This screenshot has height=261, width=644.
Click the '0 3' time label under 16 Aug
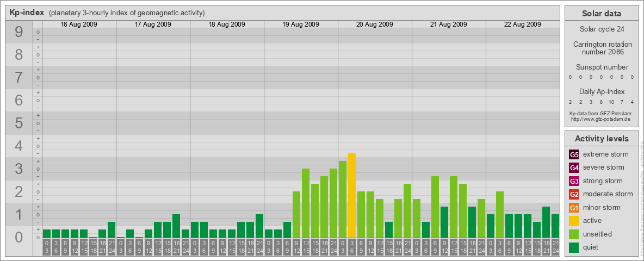coord(47,247)
